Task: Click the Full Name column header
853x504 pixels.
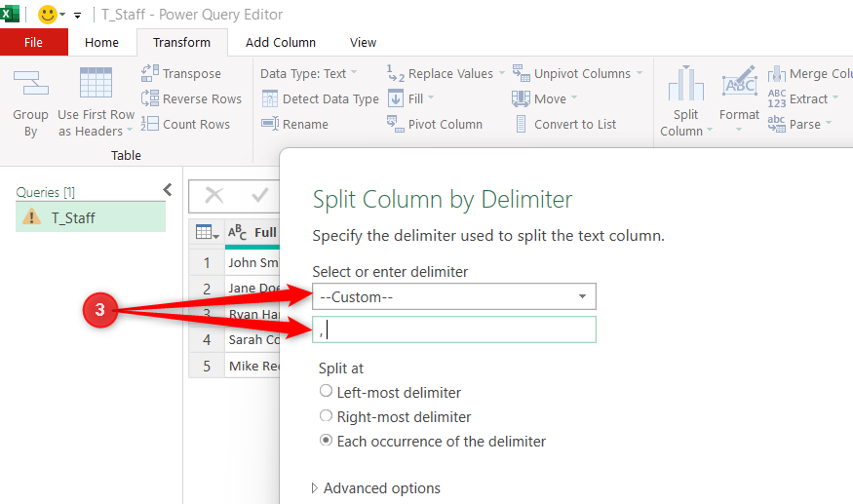Action: tap(252, 232)
